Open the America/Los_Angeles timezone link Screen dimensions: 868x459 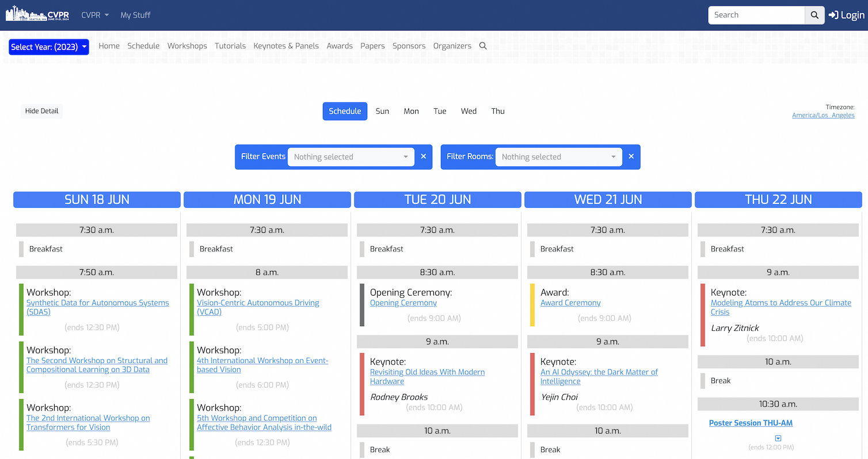[823, 115]
